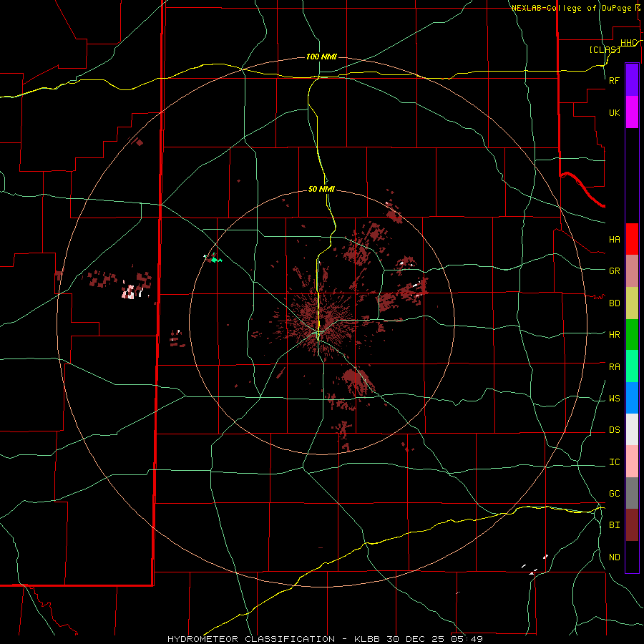Screen dimensions: 644x644
Task: Click the HHC product code text
Action: pyautogui.click(x=629, y=43)
